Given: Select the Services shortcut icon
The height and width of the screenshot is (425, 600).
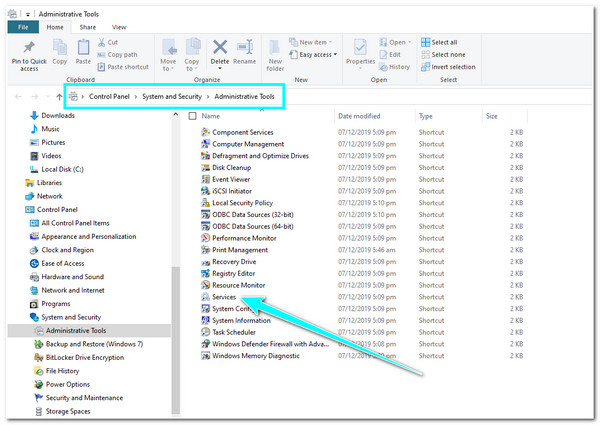Looking at the screenshot, I should tap(205, 297).
